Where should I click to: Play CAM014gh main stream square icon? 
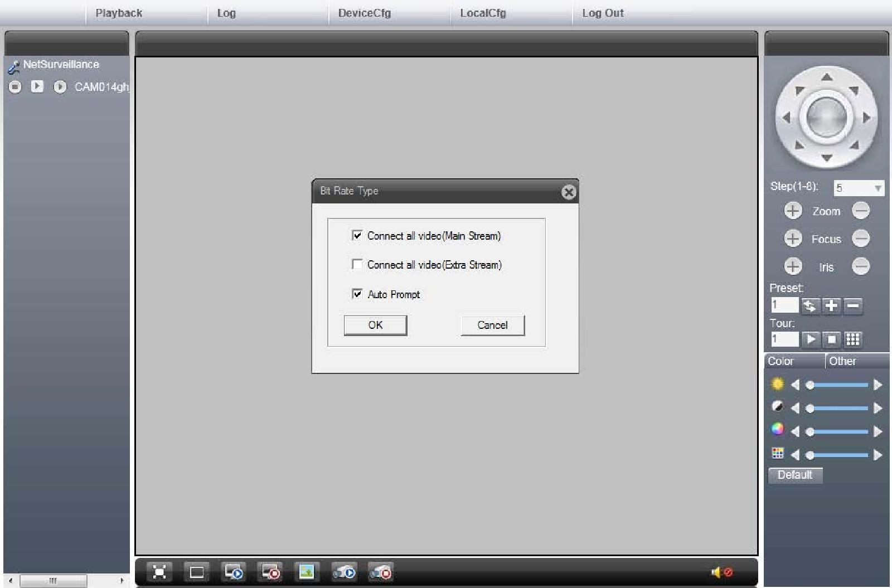[x=37, y=86]
